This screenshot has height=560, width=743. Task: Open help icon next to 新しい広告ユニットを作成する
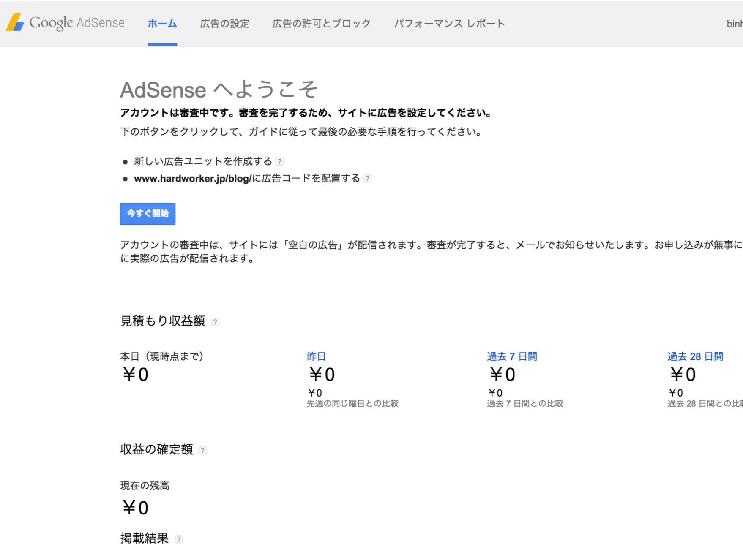point(279,162)
